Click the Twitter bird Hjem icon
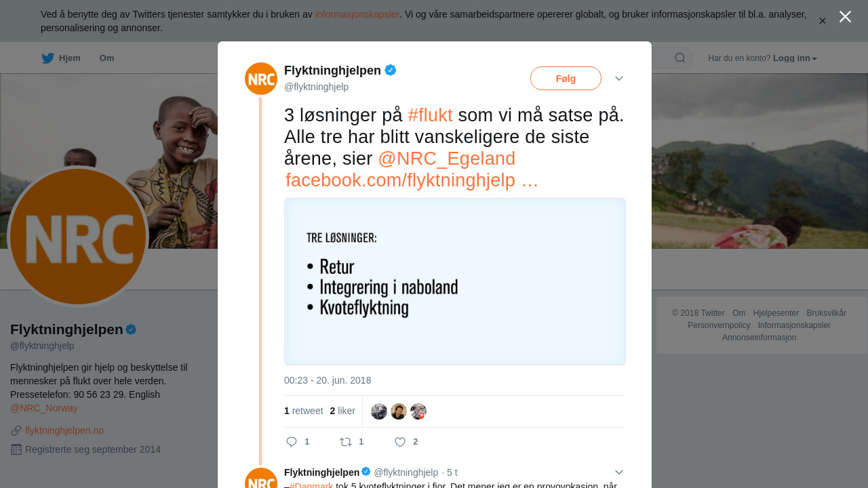Viewport: 868px width, 488px height. pos(48,58)
